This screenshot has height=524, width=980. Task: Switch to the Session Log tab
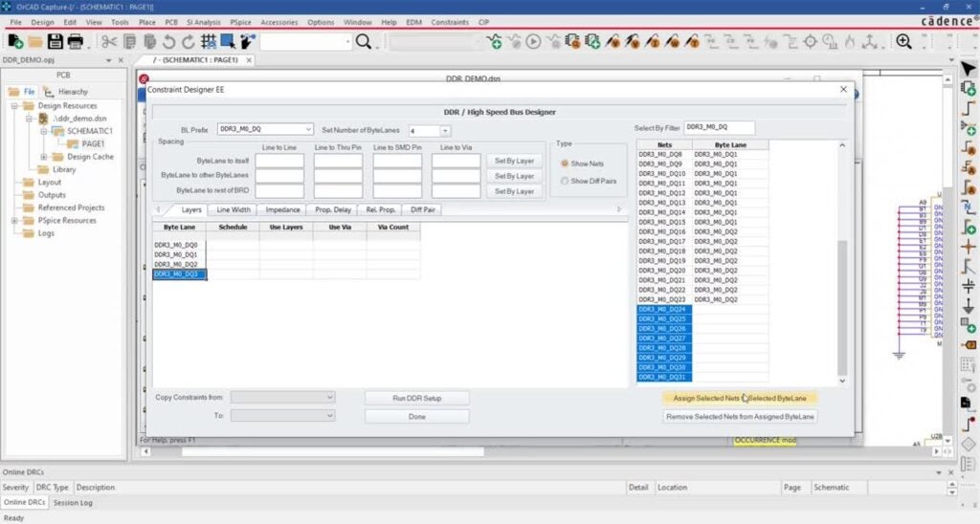[73, 502]
